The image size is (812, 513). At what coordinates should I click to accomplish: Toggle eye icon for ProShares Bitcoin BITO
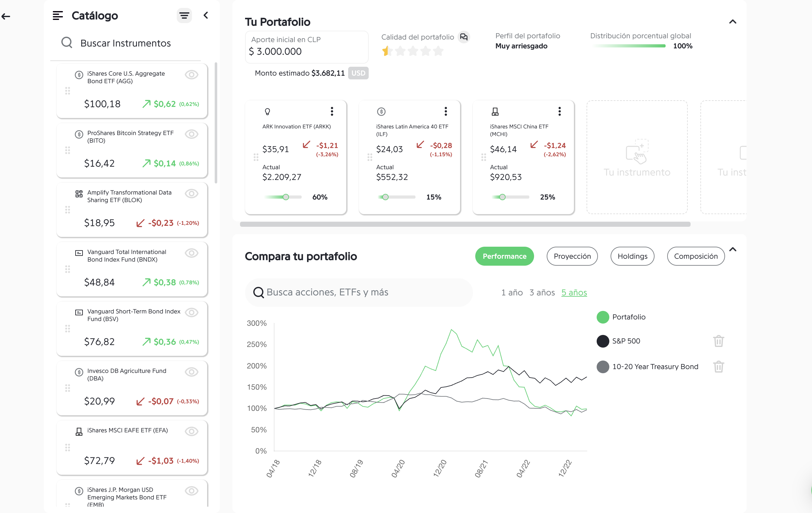pyautogui.click(x=192, y=134)
